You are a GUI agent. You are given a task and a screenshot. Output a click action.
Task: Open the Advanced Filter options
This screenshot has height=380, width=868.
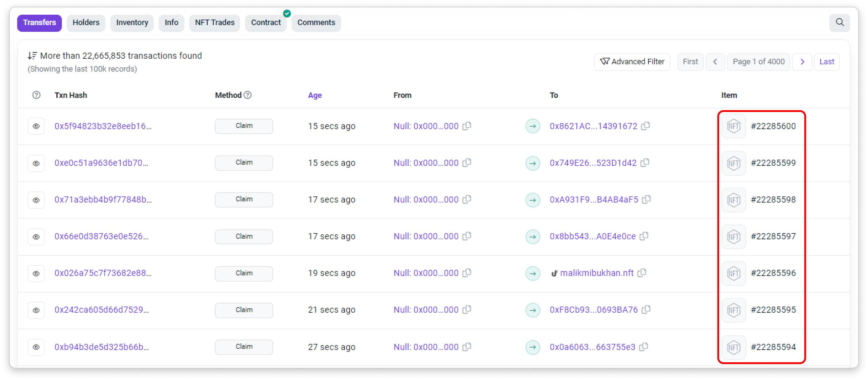point(632,62)
